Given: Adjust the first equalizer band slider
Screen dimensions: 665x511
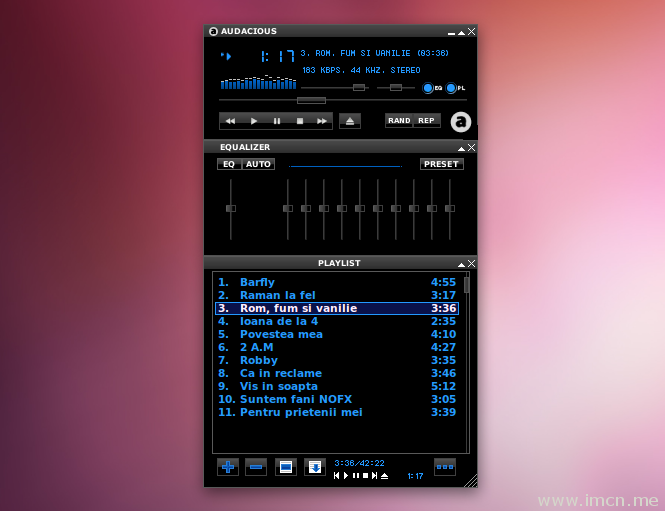Looking at the screenshot, I should point(288,209).
